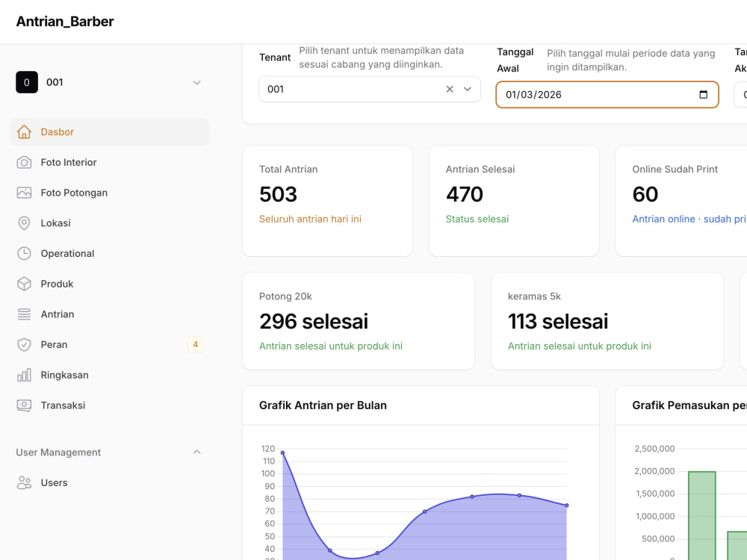Click the "User Management" section label
Image resolution: width=747 pixels, height=560 pixels.
pos(58,452)
